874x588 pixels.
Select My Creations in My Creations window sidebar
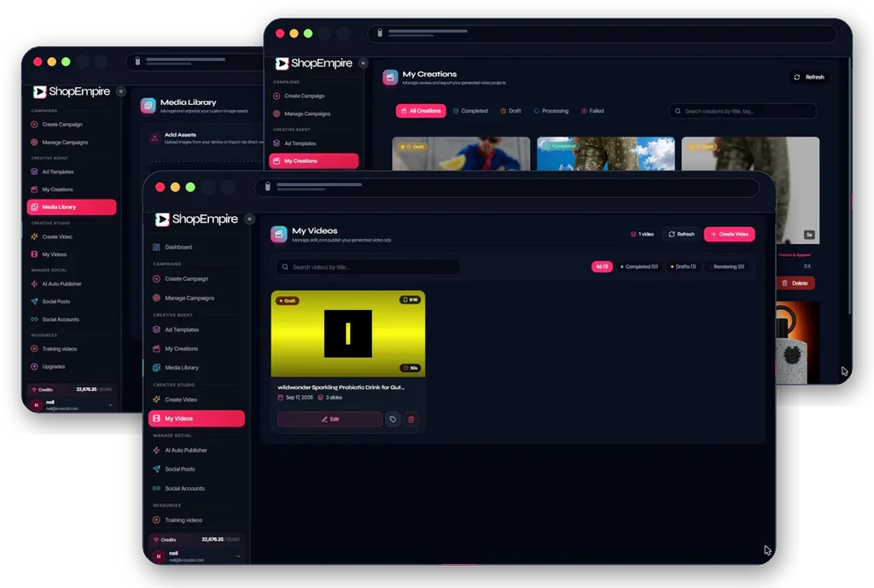point(314,160)
